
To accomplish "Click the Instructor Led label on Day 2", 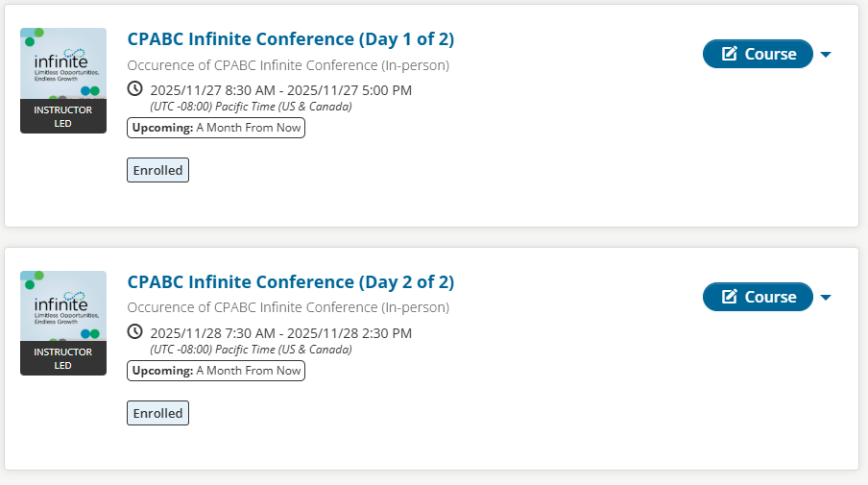I will (63, 358).
